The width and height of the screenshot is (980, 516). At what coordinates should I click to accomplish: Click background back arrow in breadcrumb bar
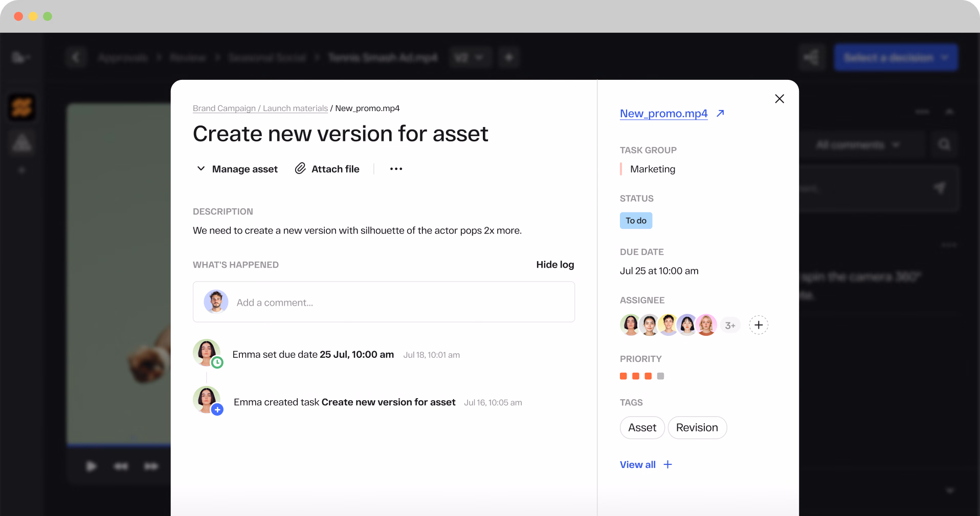click(76, 57)
